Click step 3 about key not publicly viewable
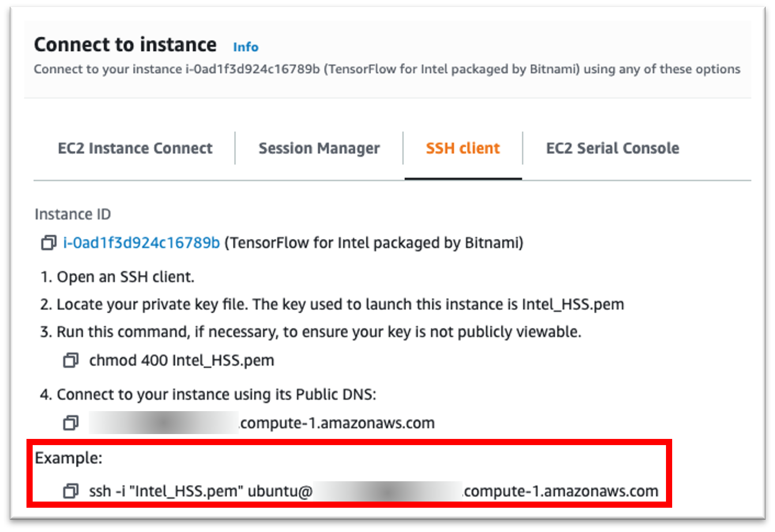This screenshot has height=532, width=775. pos(311,332)
